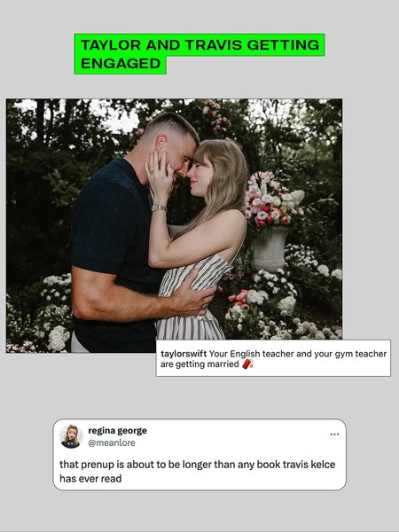
Task: Click the pink flower bouquet in the urn
Action: pos(273,201)
